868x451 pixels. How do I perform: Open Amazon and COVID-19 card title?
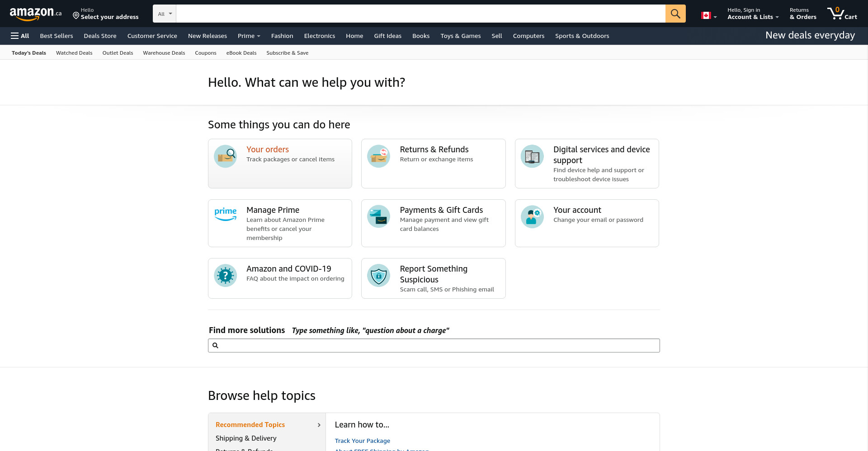click(x=288, y=269)
